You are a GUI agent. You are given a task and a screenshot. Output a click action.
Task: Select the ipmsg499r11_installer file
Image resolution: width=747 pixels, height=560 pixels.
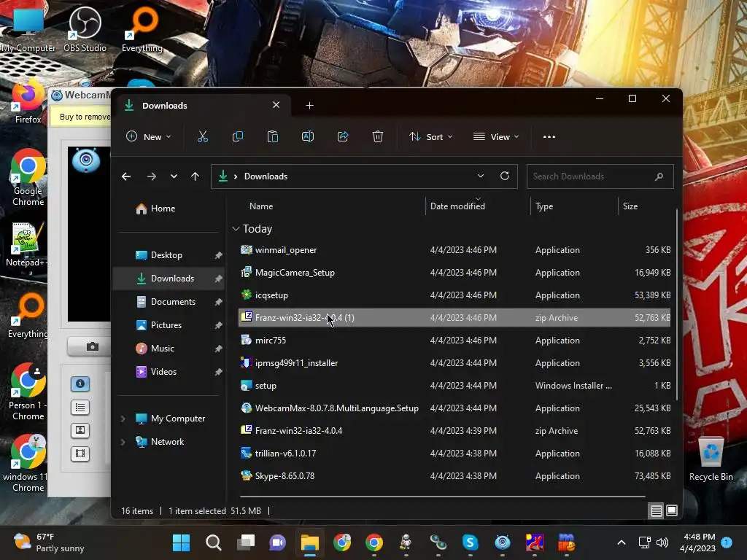[x=454, y=363]
